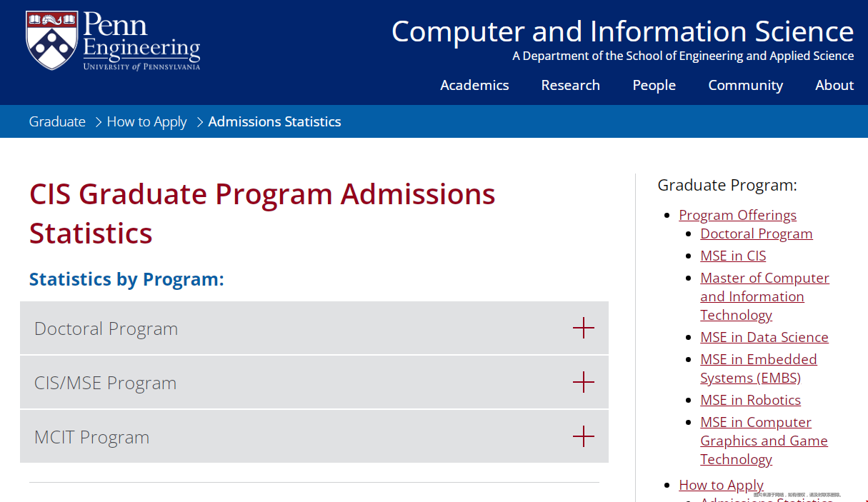Click the Statistics by Program heading
This screenshot has width=868, height=502.
click(126, 279)
